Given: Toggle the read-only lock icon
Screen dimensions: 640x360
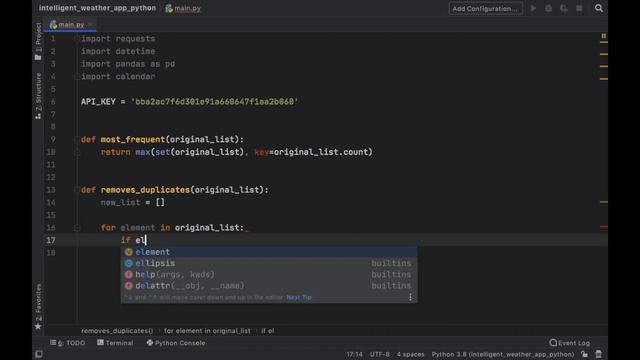Looking at the screenshot, I should [x=584, y=354].
